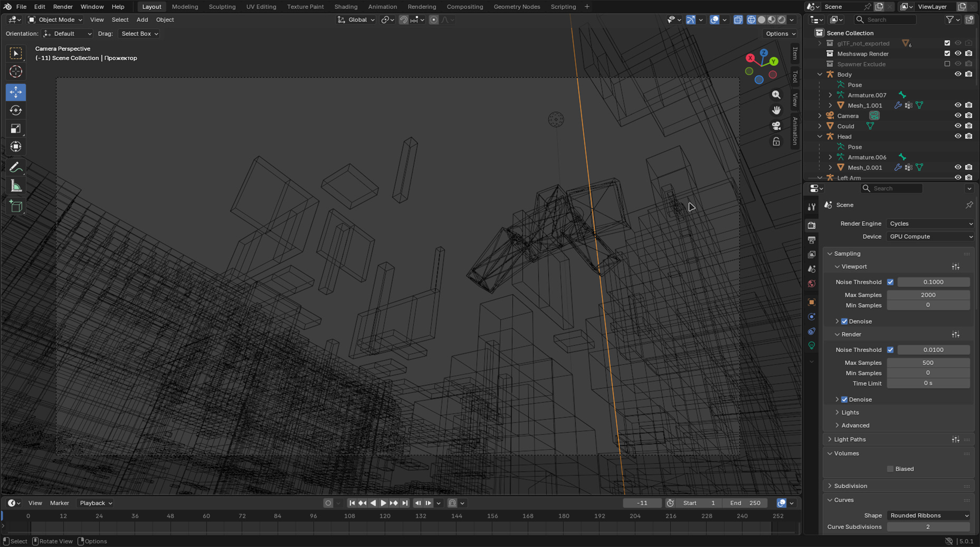Viewport: 980px width, 547px height.
Task: Click the viewport Options button
Action: click(780, 34)
